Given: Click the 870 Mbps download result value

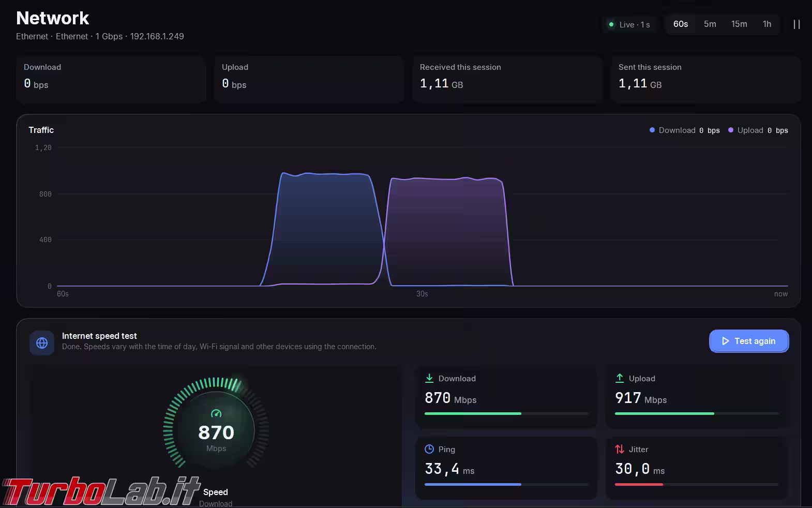Looking at the screenshot, I should pyautogui.click(x=450, y=398).
